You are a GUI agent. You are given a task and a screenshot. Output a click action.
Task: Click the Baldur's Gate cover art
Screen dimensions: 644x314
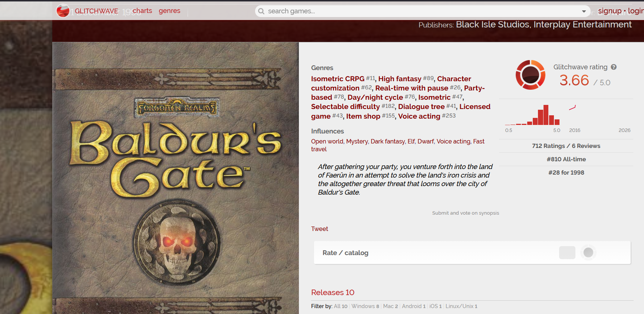pos(175,178)
